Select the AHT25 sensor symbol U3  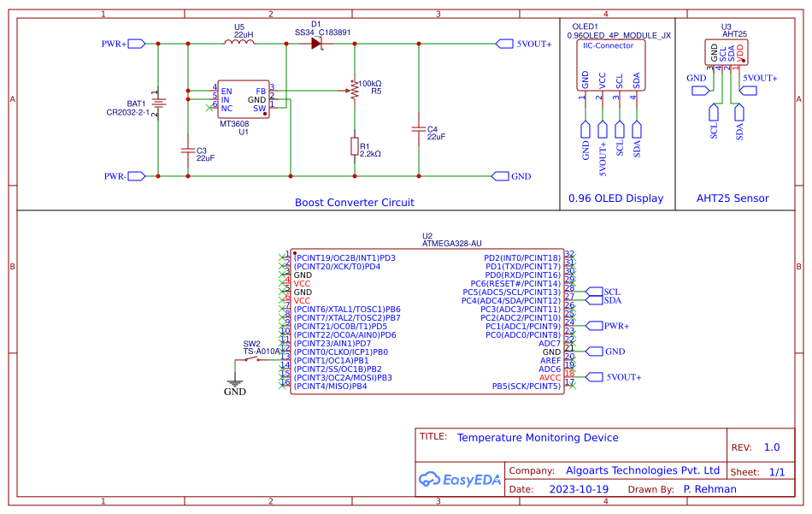727,51
